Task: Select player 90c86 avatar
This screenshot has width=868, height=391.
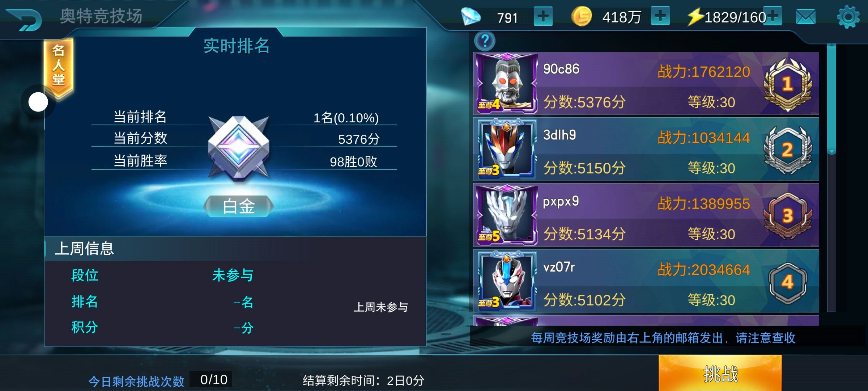Action: point(507,83)
